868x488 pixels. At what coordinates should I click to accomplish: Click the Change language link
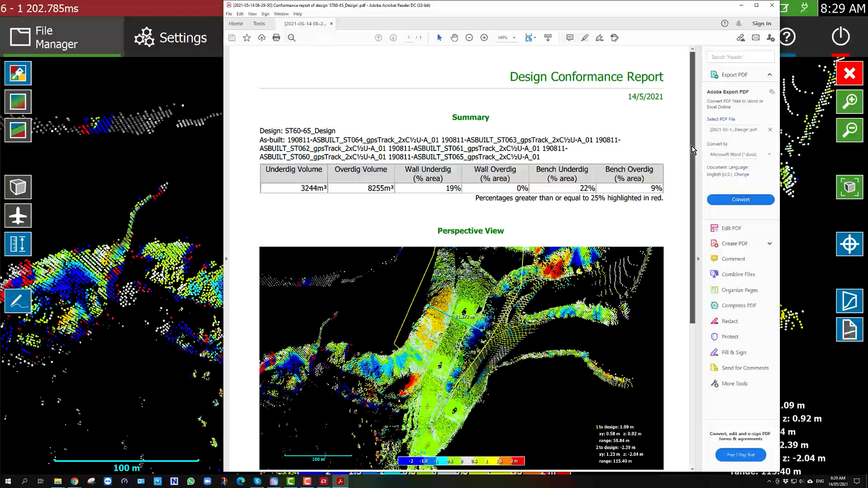741,174
